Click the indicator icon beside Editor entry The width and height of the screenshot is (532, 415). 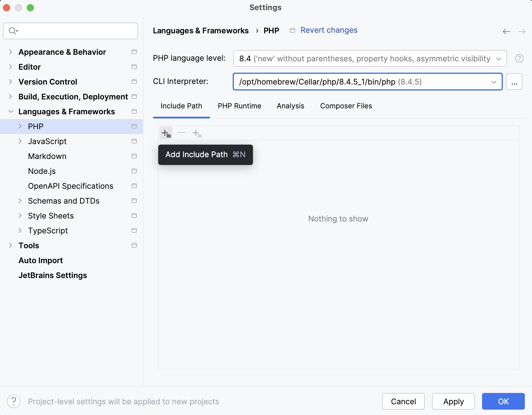(x=134, y=67)
